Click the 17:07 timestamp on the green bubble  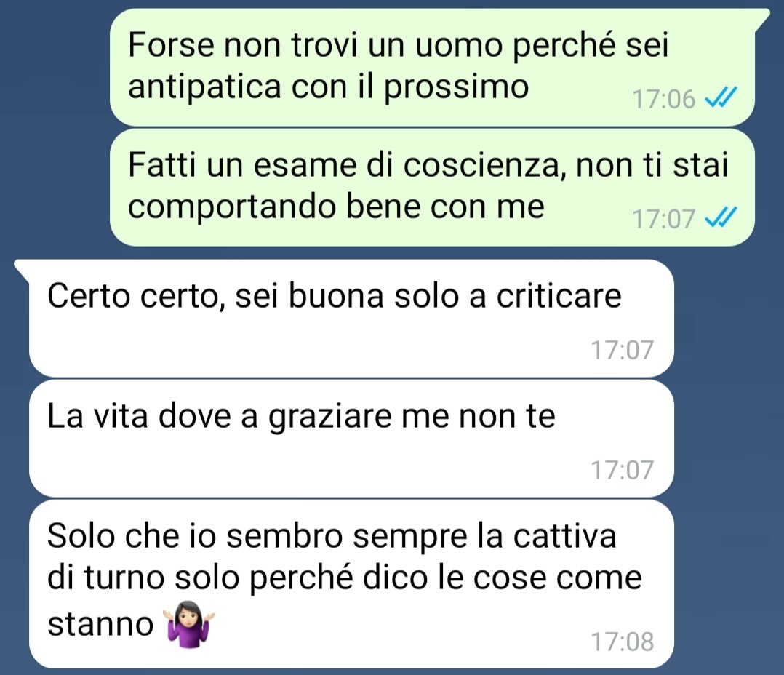click(x=663, y=219)
